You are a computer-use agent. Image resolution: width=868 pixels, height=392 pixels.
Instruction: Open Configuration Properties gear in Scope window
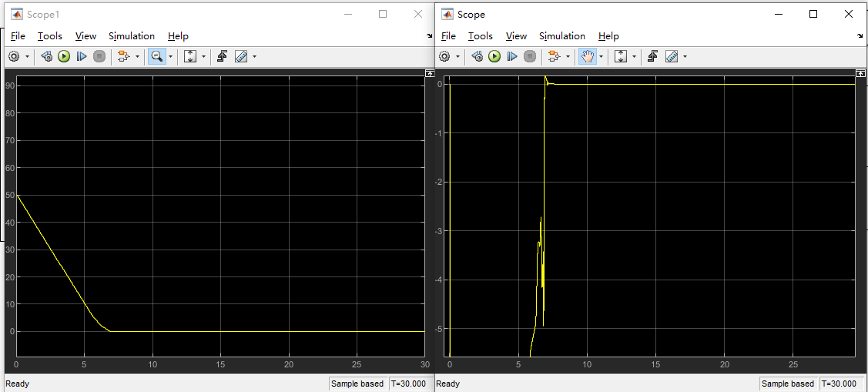[x=444, y=56]
